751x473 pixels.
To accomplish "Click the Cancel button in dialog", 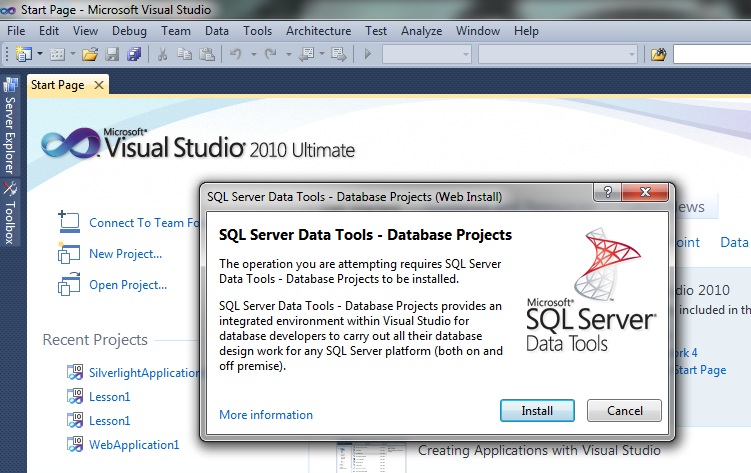I will tap(625, 411).
